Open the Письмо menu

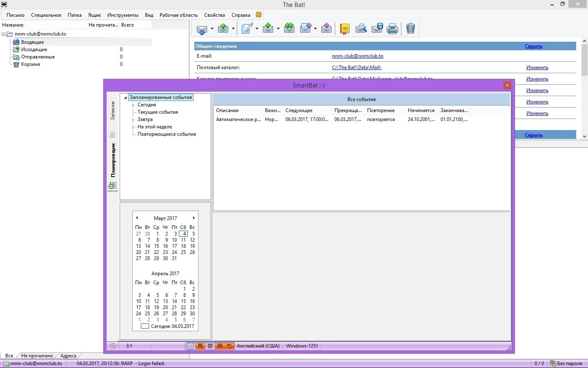pyautogui.click(x=16, y=15)
